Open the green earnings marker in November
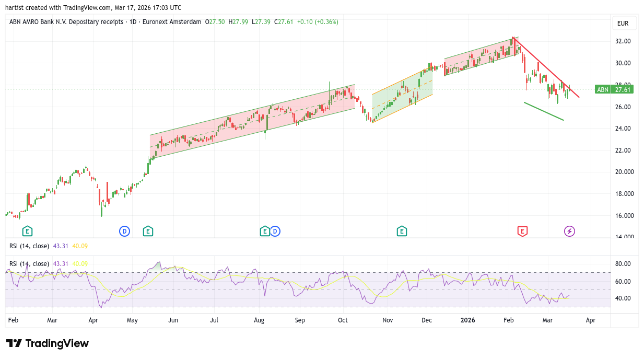The width and height of the screenshot is (644, 359). (x=401, y=231)
